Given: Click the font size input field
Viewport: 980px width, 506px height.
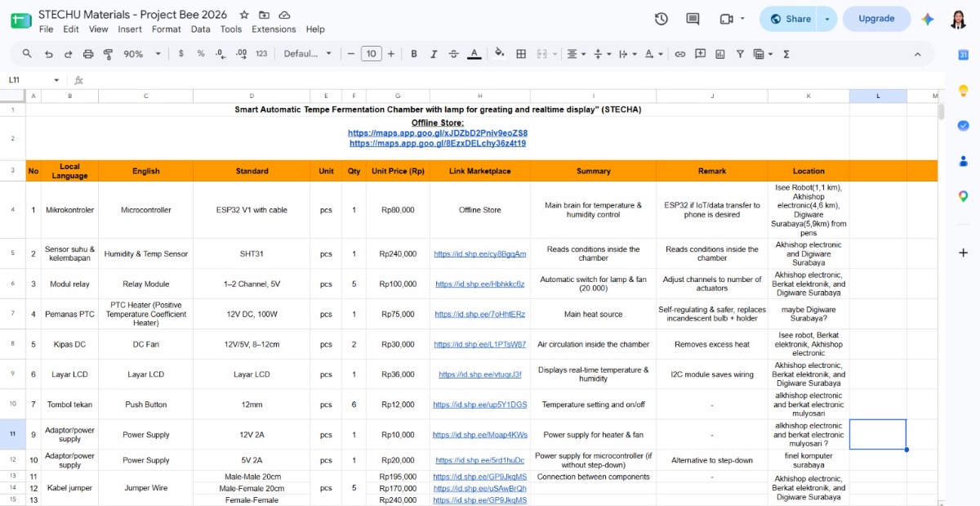Looking at the screenshot, I should (371, 54).
